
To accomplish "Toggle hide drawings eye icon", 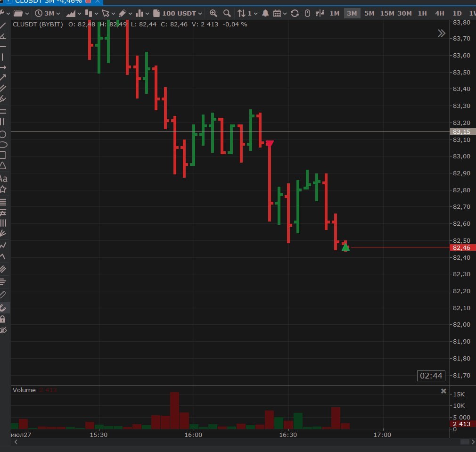I will click(x=3, y=330).
